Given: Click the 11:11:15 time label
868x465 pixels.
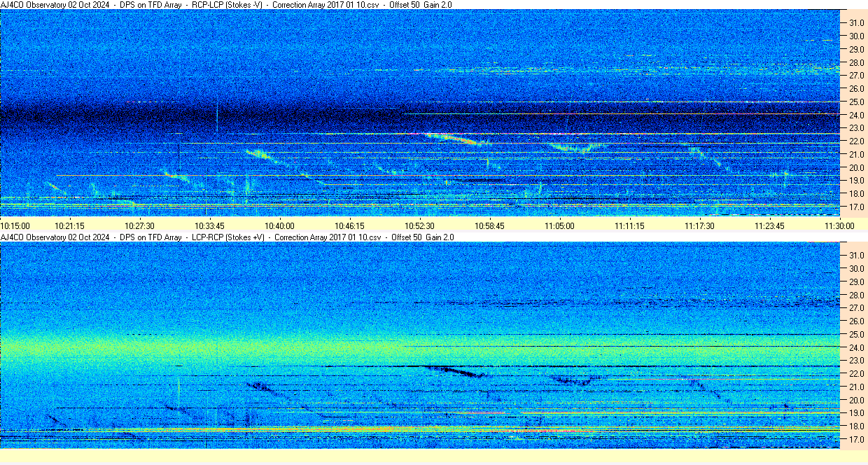Looking at the screenshot, I should (629, 225).
